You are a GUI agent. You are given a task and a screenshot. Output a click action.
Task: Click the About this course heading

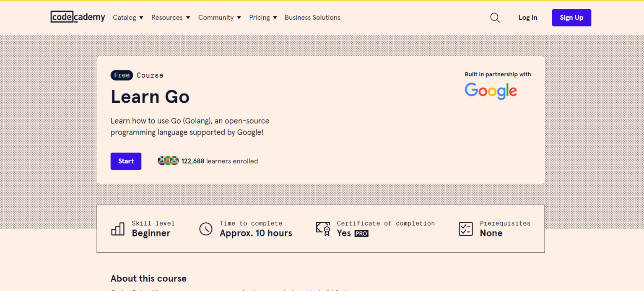point(148,278)
